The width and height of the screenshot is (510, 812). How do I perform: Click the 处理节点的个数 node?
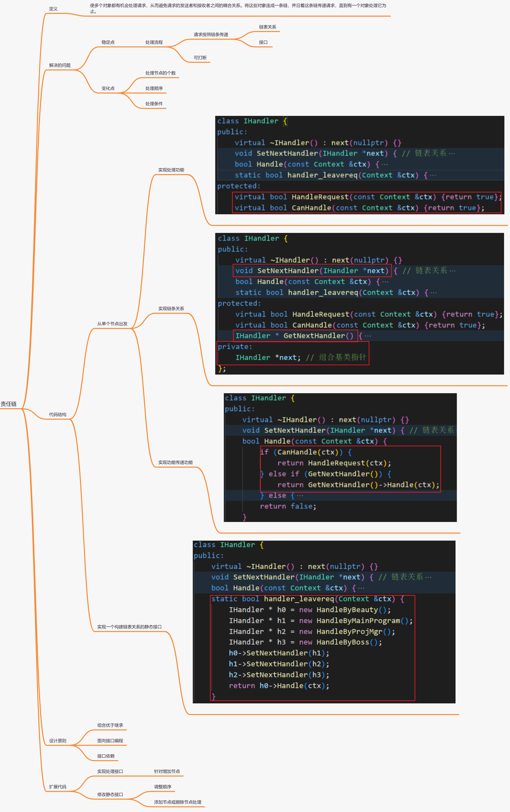coord(160,73)
